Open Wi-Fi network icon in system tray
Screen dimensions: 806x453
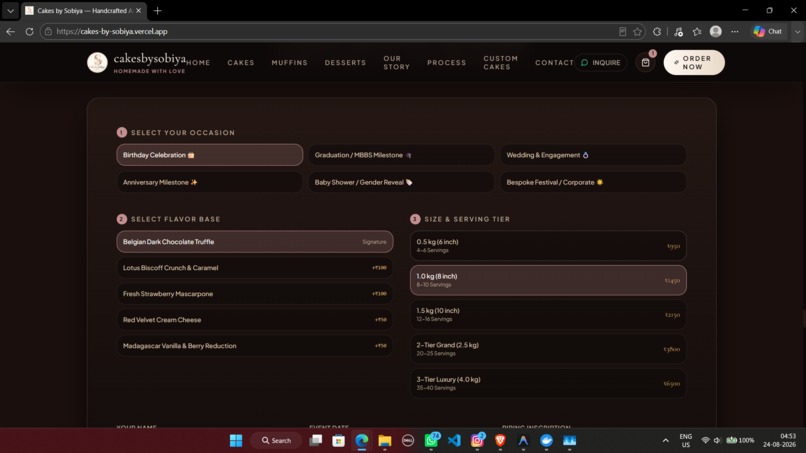pyautogui.click(x=706, y=441)
